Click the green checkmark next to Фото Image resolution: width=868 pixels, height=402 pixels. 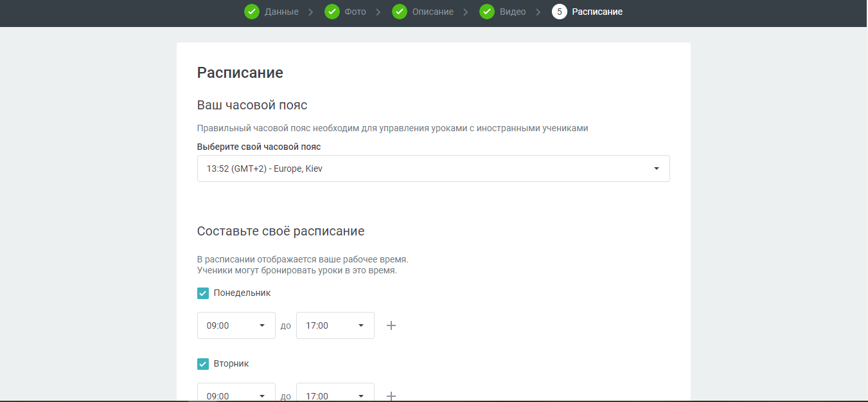pyautogui.click(x=332, y=12)
